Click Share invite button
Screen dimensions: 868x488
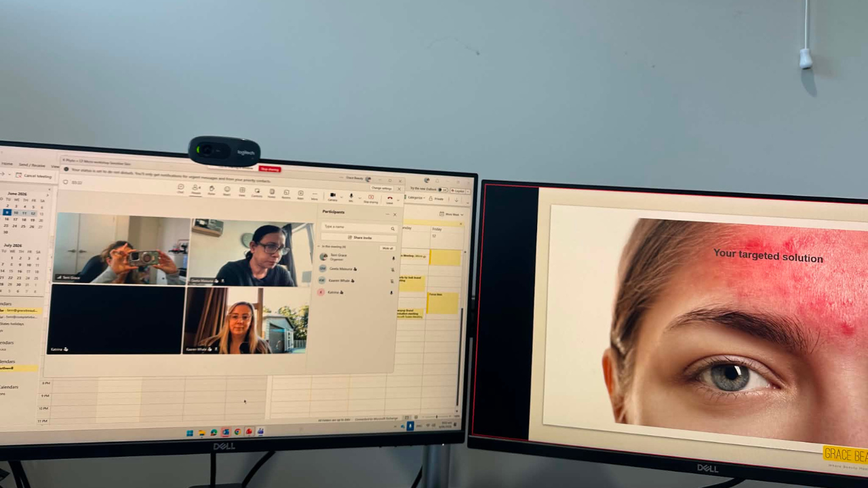pos(359,238)
